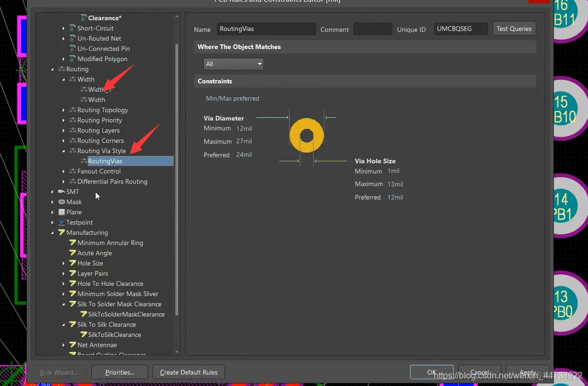
Task: Click pad 15 PB10 on PCB
Action: [x=570, y=109]
